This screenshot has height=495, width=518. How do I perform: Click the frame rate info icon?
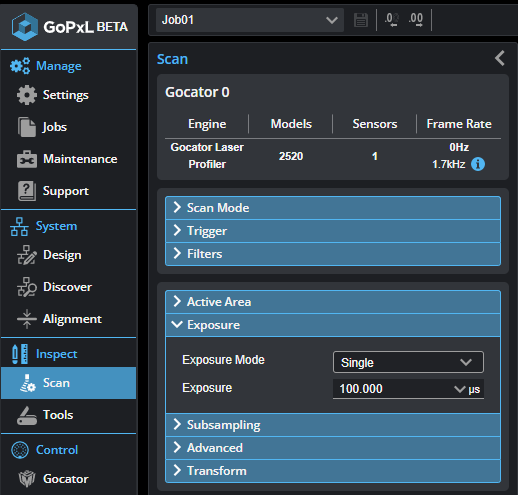(478, 164)
